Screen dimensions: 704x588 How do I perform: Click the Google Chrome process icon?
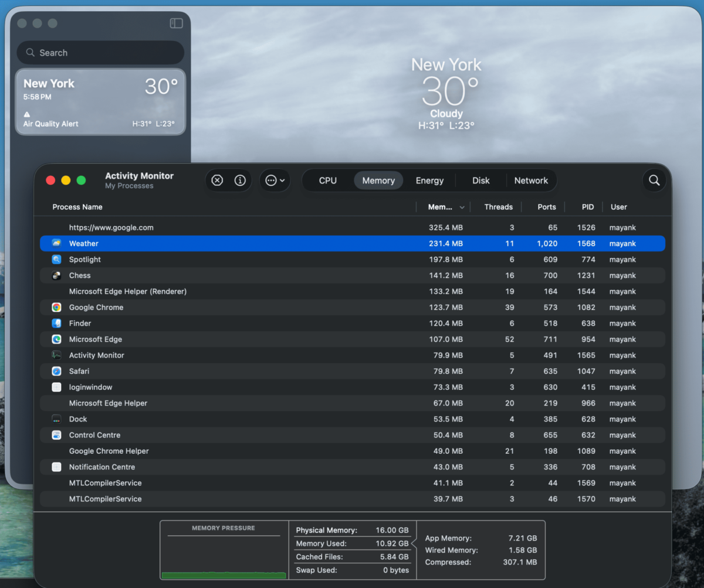(x=56, y=307)
